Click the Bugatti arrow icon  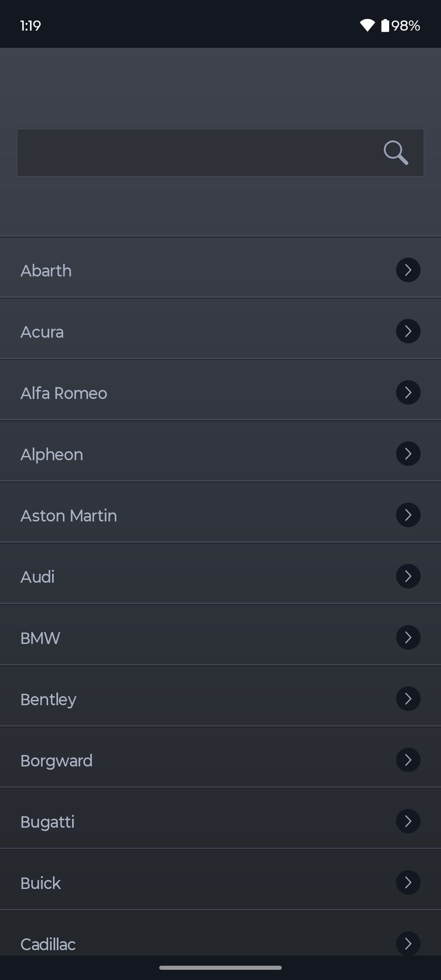click(408, 821)
